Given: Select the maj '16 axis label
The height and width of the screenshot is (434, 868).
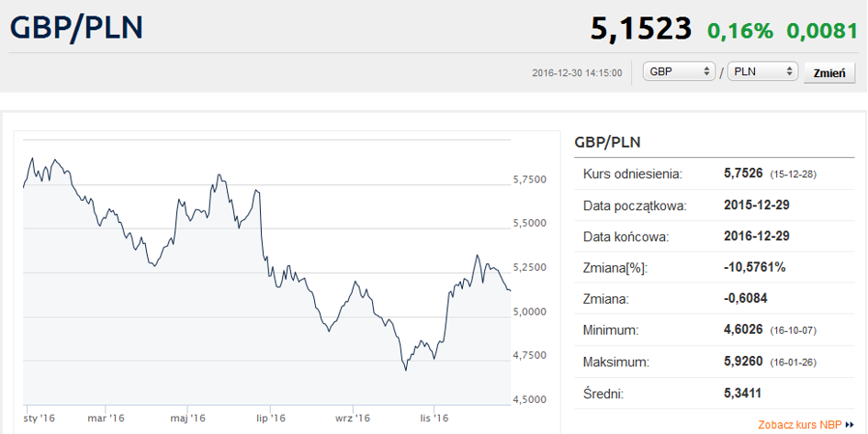Looking at the screenshot, I should coord(189,418).
